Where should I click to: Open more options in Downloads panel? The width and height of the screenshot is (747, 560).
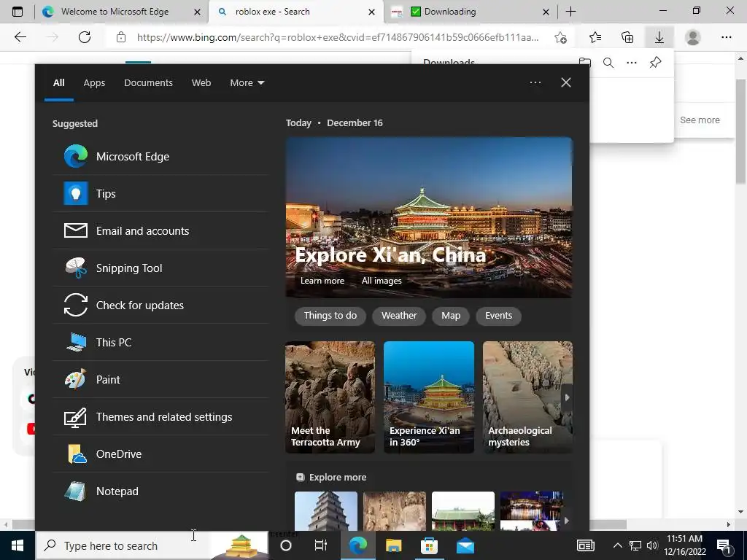[x=632, y=63]
